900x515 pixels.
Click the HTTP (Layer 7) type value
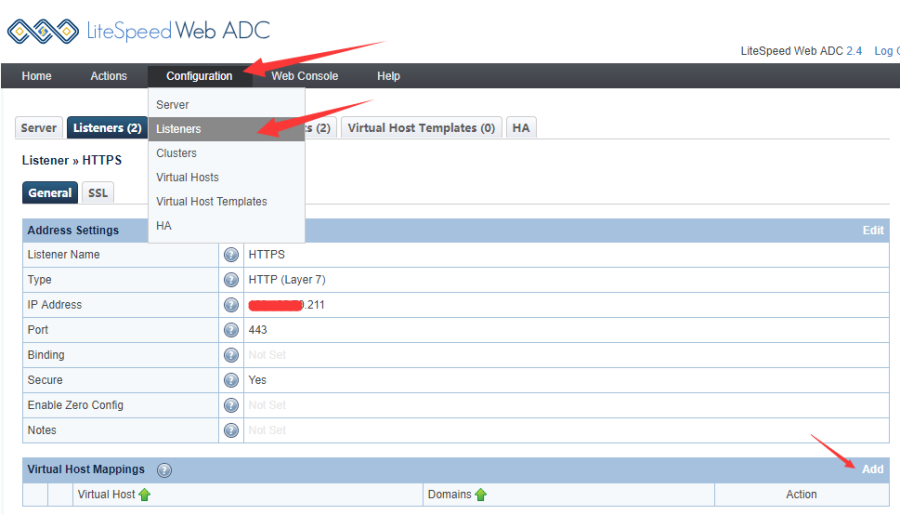coord(287,280)
